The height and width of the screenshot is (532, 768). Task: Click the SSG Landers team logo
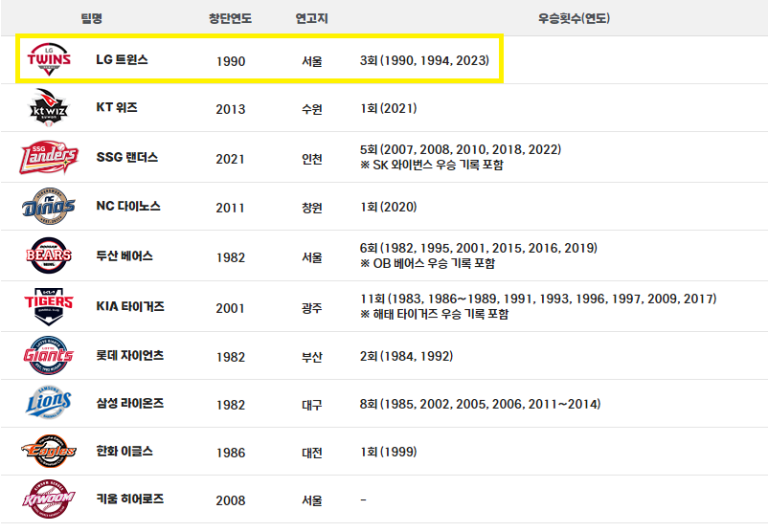(49, 158)
